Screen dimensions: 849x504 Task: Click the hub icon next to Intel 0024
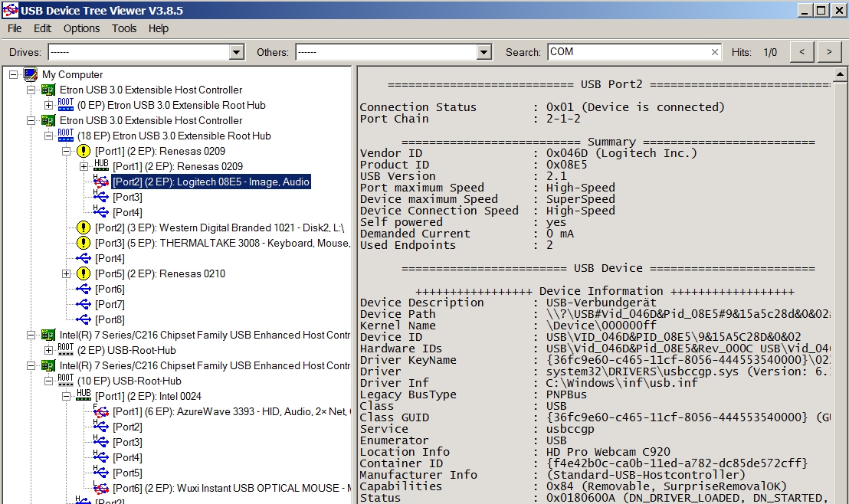pyautogui.click(x=84, y=396)
